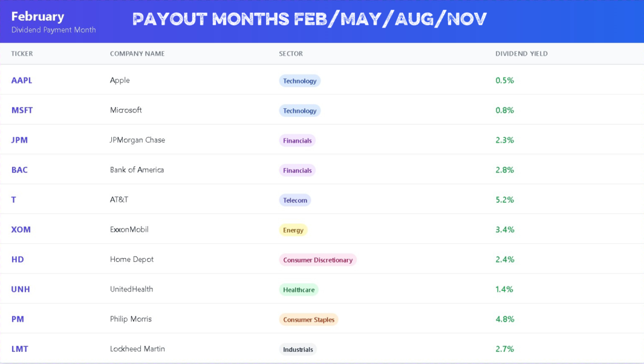Click the 5.2% dividend yield value
This screenshot has height=364, width=644.
point(505,200)
